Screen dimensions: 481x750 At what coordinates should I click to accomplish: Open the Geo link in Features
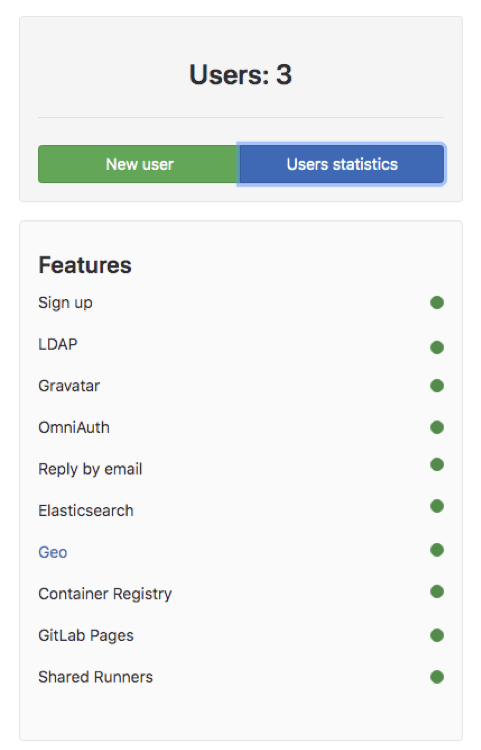(x=53, y=552)
